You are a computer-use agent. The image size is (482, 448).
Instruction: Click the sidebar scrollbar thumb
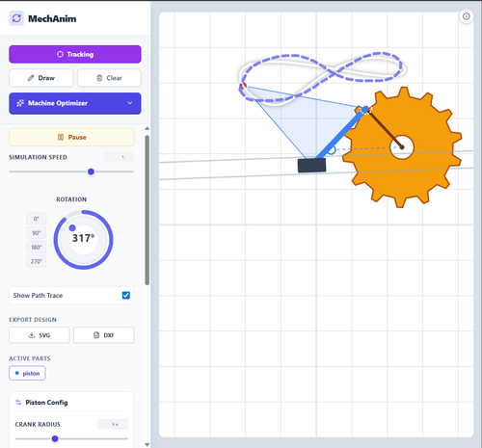(x=147, y=210)
